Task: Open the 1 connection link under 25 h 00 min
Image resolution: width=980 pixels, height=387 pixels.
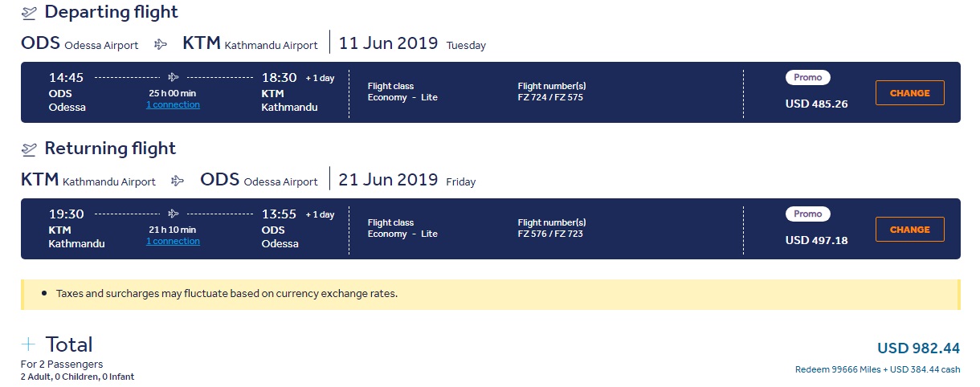Action: [173, 105]
